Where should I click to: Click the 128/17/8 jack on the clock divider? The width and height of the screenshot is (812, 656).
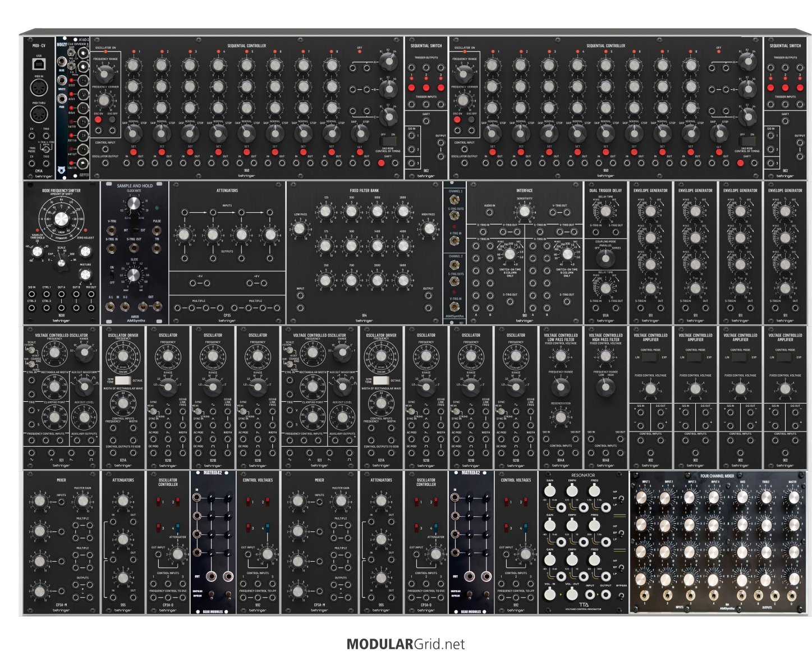click(x=83, y=164)
